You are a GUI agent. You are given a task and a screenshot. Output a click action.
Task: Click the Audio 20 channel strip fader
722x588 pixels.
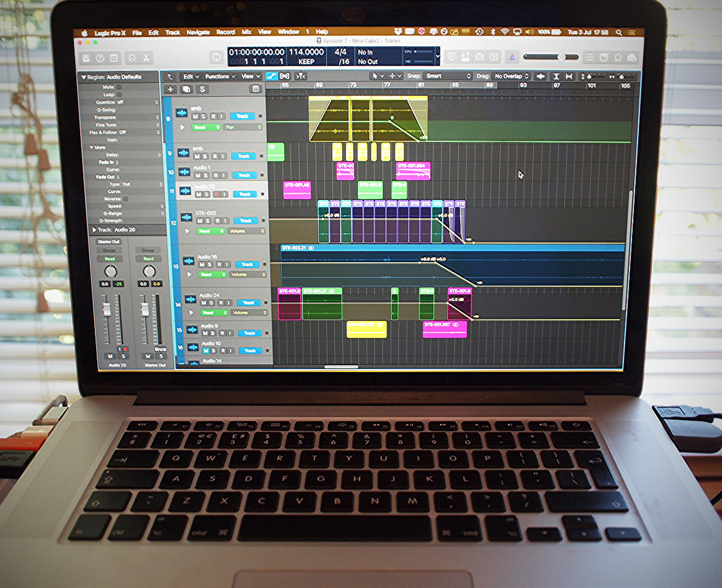point(106,309)
